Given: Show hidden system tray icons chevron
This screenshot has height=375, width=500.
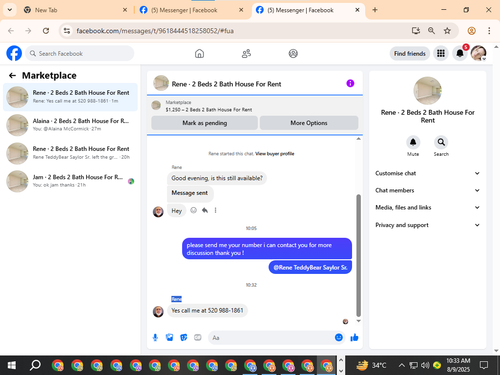Looking at the screenshot, I should click(x=402, y=366).
